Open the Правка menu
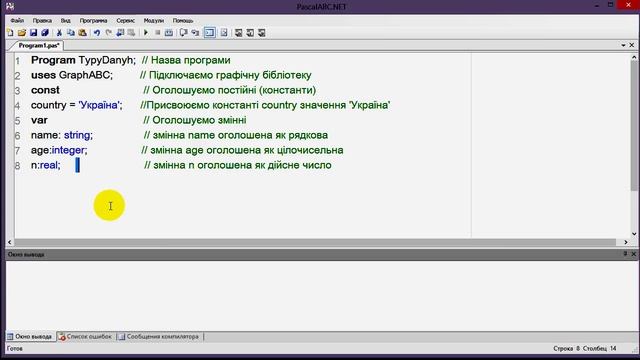This screenshot has width=640, height=360. (x=42, y=20)
